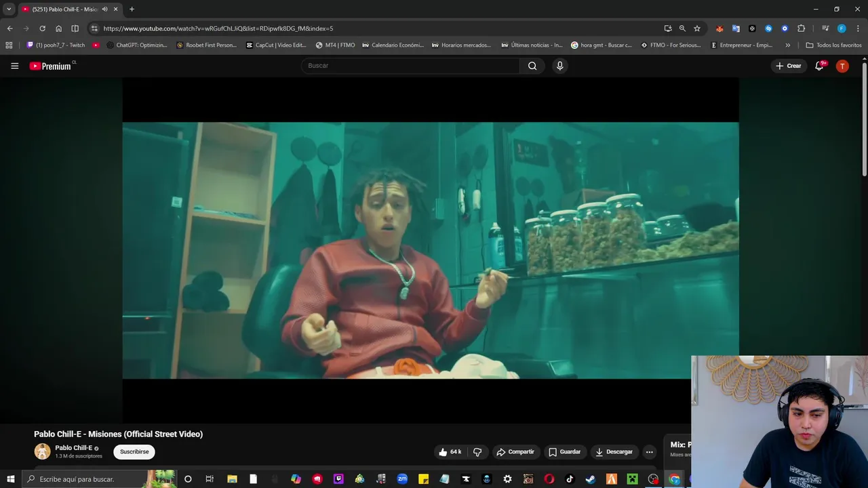Open the Últimas noticias bookmark
Screen dimensions: 868x488
pyautogui.click(x=532, y=45)
